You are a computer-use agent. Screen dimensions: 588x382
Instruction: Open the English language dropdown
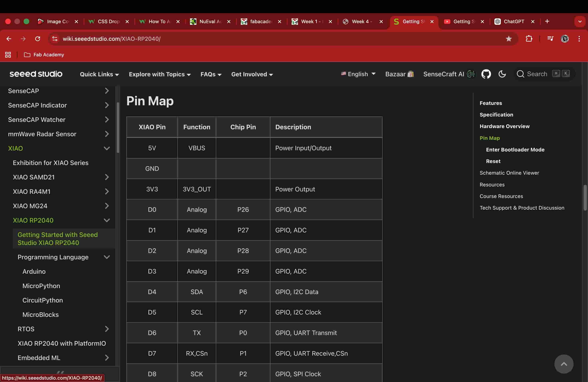(x=358, y=74)
